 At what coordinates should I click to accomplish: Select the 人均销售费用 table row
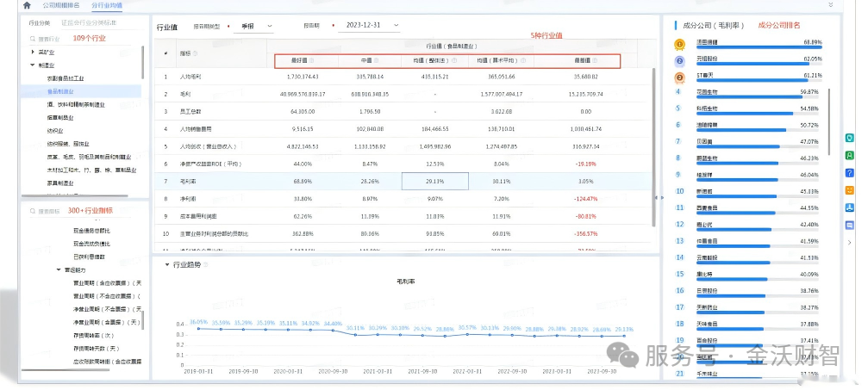pos(404,129)
